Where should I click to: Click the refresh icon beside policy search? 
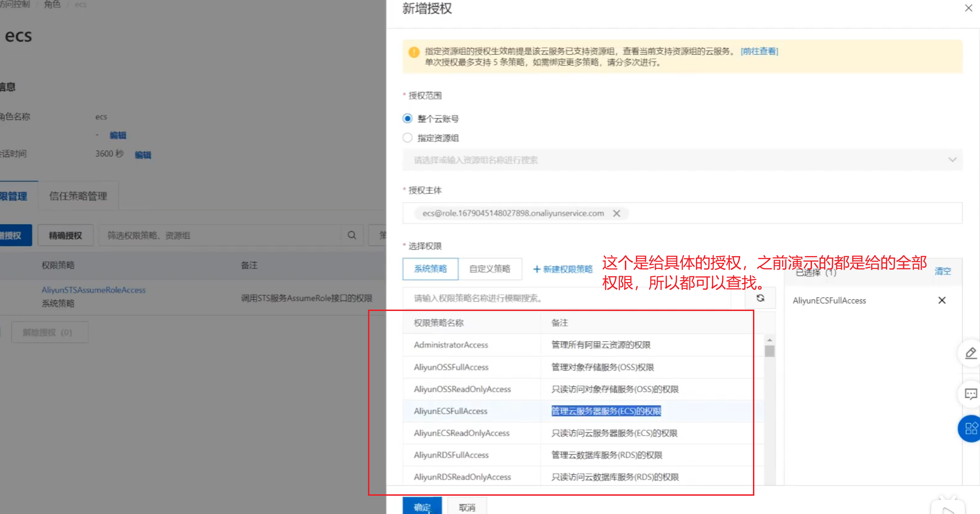760,298
